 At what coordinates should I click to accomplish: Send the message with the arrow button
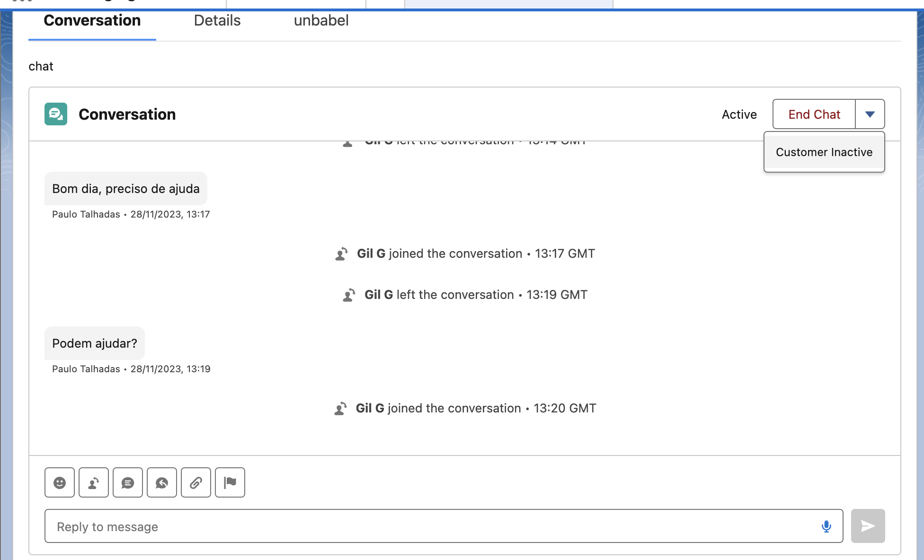coord(868,526)
